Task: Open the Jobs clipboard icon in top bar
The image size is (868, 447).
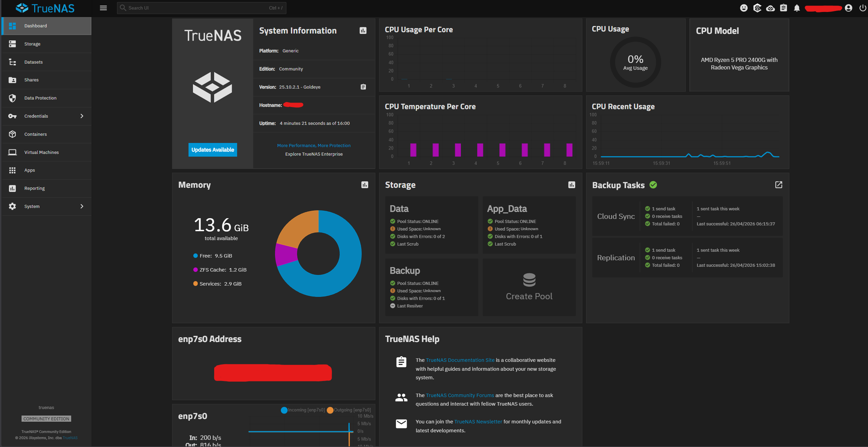Action: click(783, 8)
